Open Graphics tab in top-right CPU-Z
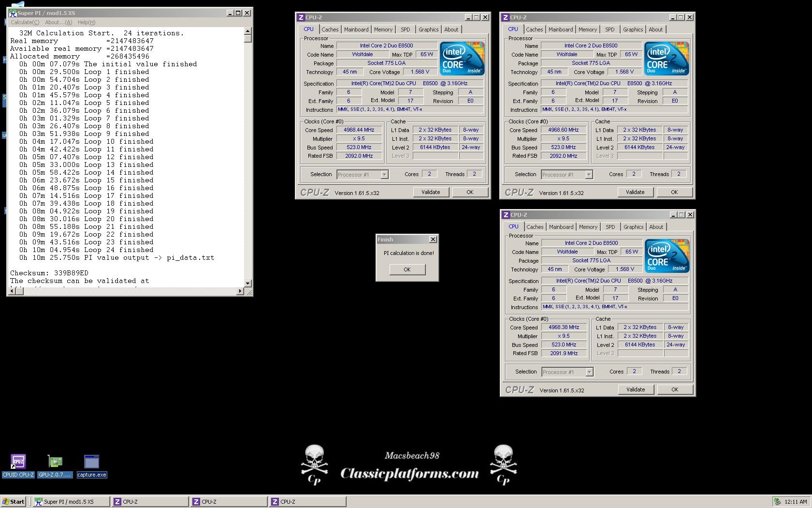This screenshot has width=812, height=508. [633, 30]
